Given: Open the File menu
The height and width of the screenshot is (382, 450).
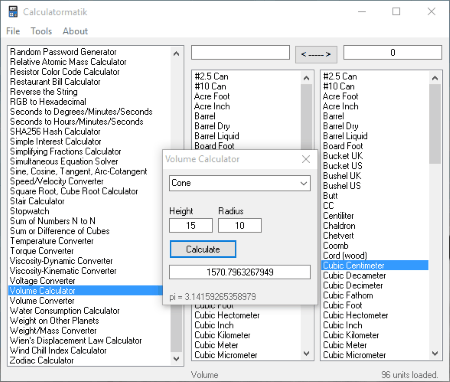Looking at the screenshot, I should [x=13, y=31].
